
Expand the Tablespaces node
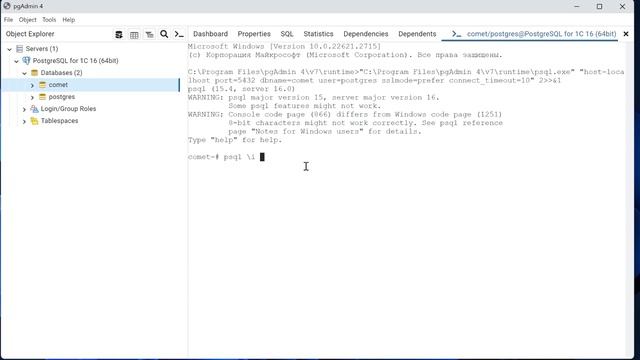24,121
